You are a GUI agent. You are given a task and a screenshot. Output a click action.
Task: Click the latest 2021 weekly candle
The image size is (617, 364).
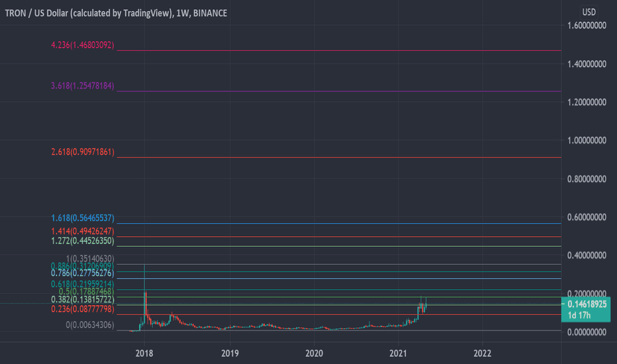point(426,304)
